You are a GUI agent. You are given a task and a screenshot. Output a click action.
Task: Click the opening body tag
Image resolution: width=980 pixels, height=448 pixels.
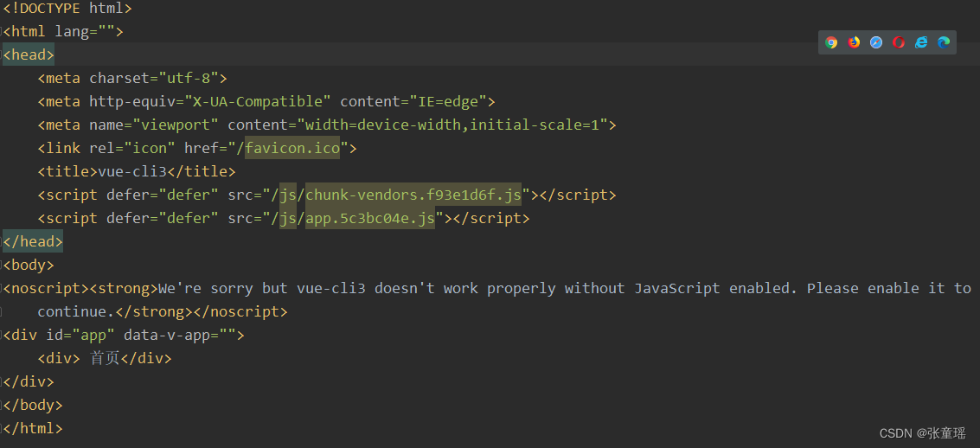pyautogui.click(x=29, y=265)
